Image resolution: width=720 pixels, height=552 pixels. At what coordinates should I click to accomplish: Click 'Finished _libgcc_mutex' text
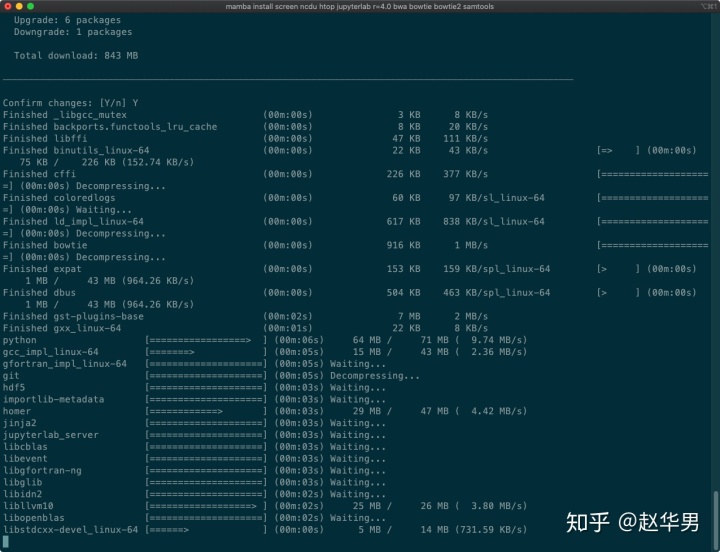click(x=65, y=115)
